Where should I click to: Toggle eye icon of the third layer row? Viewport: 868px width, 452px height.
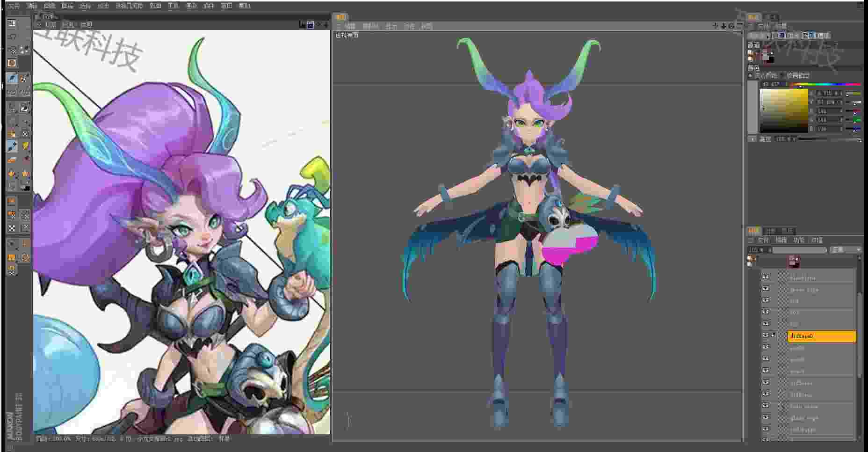(x=766, y=300)
